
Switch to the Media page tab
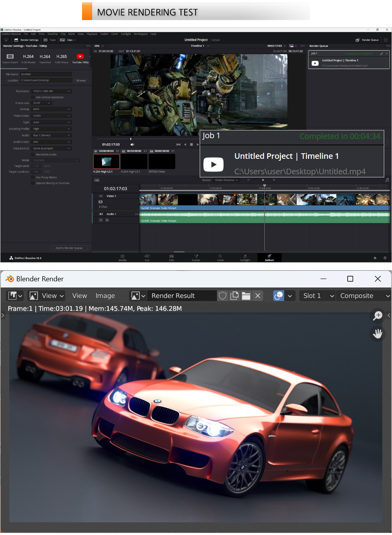(x=122, y=258)
